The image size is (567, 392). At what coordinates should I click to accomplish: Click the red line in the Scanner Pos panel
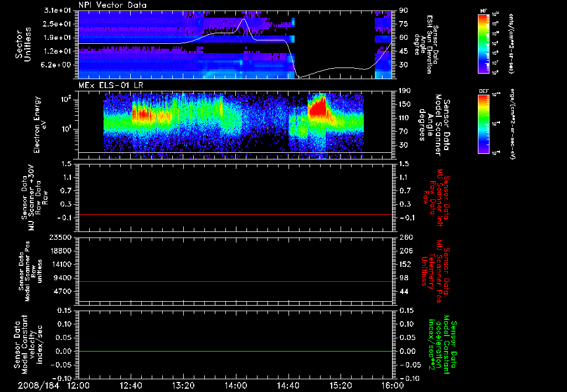click(235, 281)
